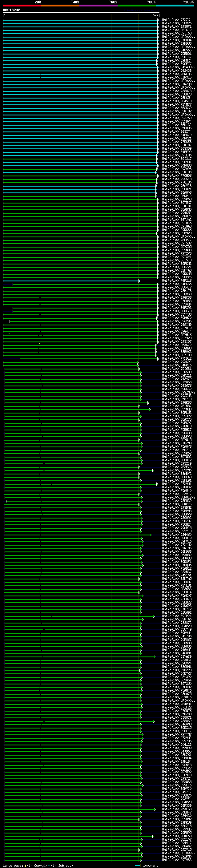Screen dimensions: 197x868
Task: Click arrowhead ending the UniRef100_B9GKB5 alignment
Action: [148, 403]
